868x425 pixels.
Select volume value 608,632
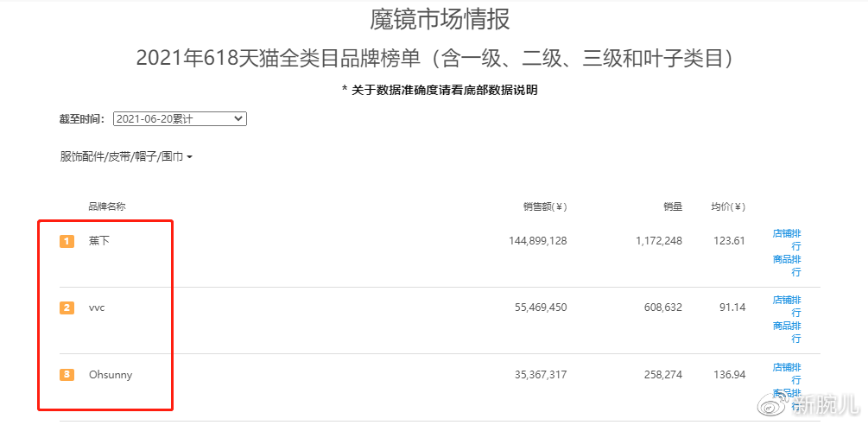point(662,308)
